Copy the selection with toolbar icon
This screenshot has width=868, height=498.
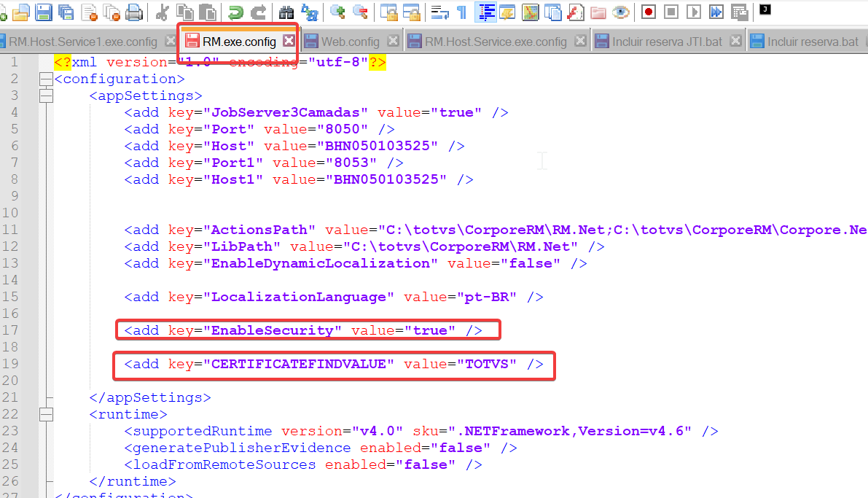(184, 12)
